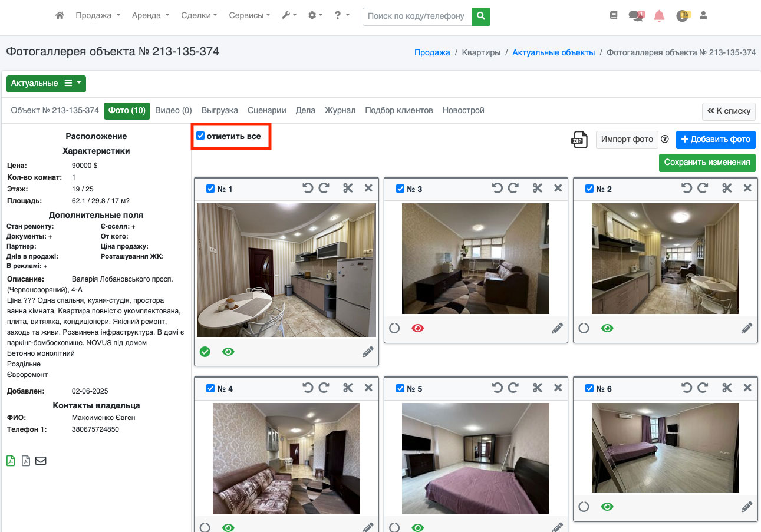
Task: Expand the Продажа dropdown menu
Action: pyautogui.click(x=98, y=16)
